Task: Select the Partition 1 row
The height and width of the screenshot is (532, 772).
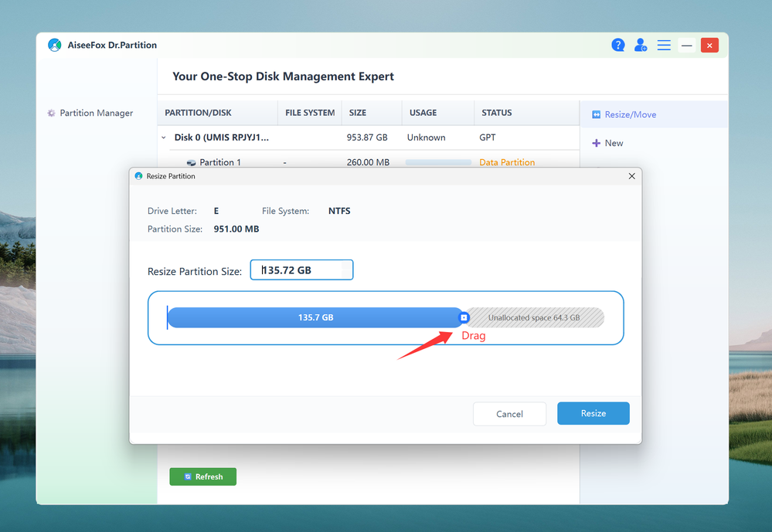Action: [x=369, y=160]
